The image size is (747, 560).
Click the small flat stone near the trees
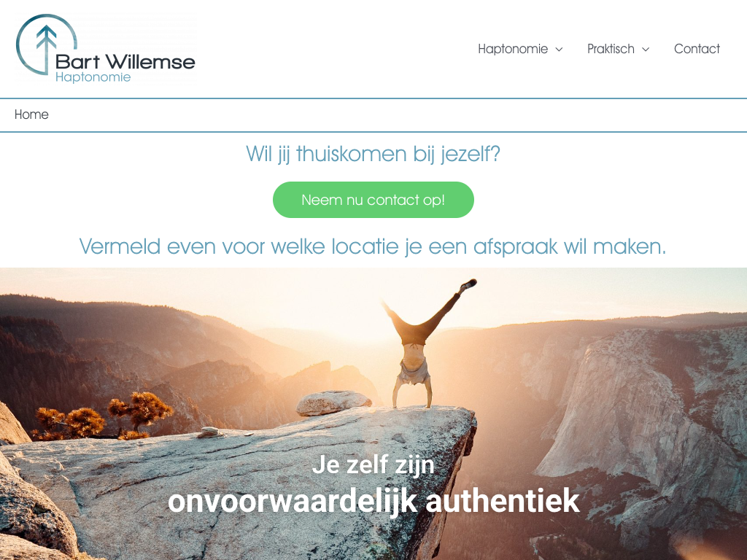point(210,432)
